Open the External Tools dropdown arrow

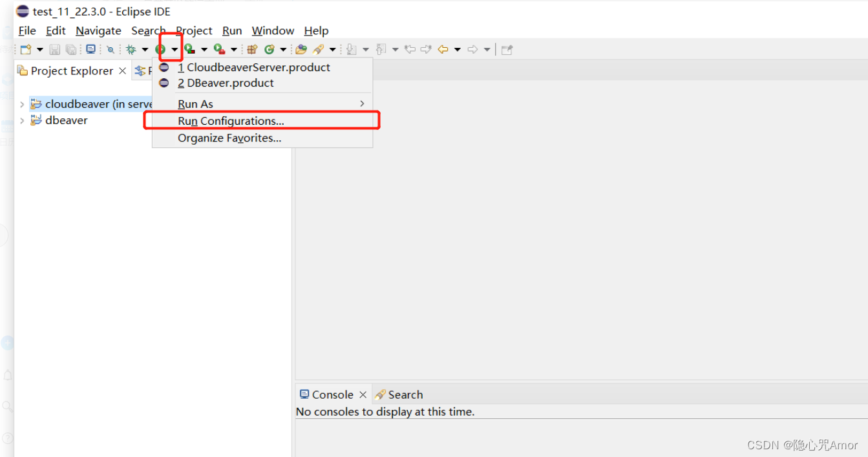pos(234,49)
